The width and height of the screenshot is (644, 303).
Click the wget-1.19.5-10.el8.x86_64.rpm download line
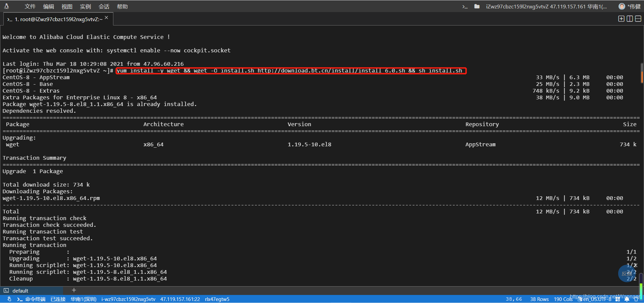tap(51, 198)
